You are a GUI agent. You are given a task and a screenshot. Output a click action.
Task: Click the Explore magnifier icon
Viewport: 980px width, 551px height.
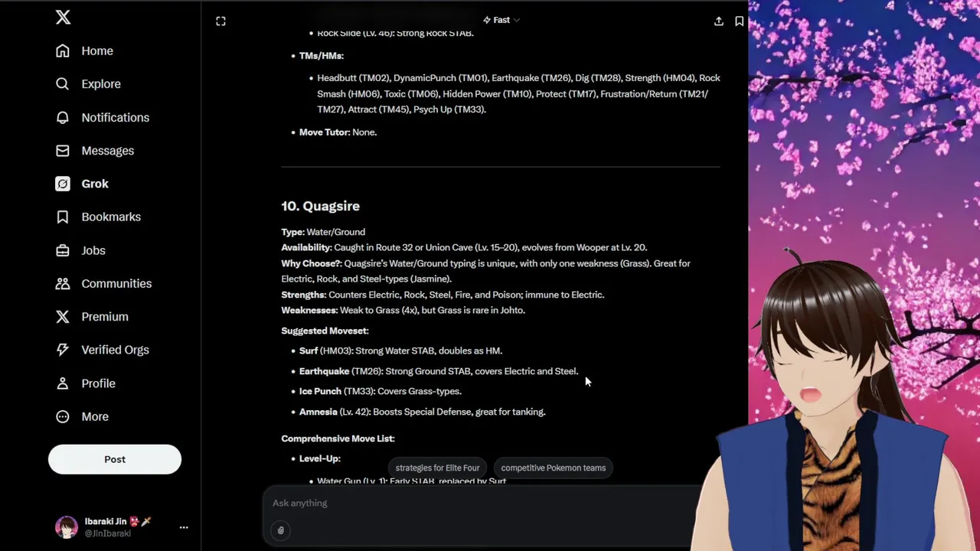click(x=63, y=84)
